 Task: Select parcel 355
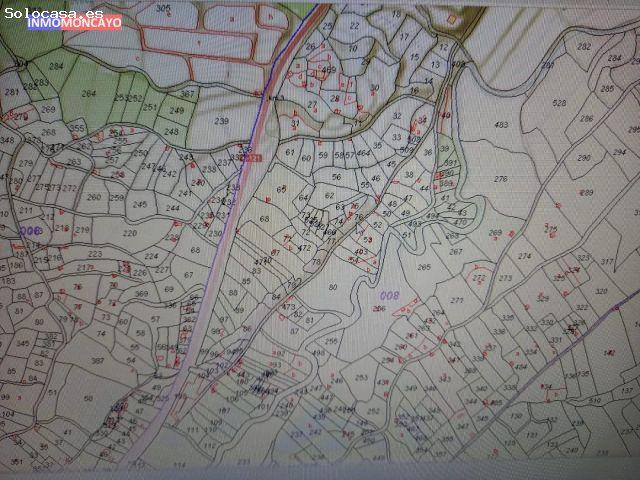tap(77, 128)
